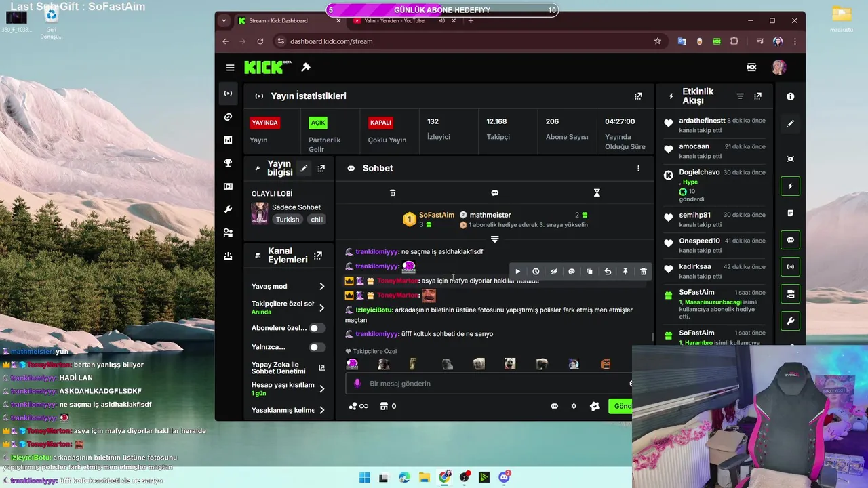Image resolution: width=868 pixels, height=488 pixels.
Task: Click the Turkish language tag
Action: click(x=288, y=220)
